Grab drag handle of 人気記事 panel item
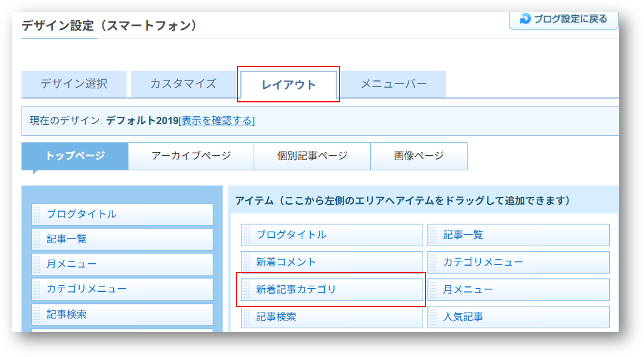 pyautogui.click(x=433, y=317)
